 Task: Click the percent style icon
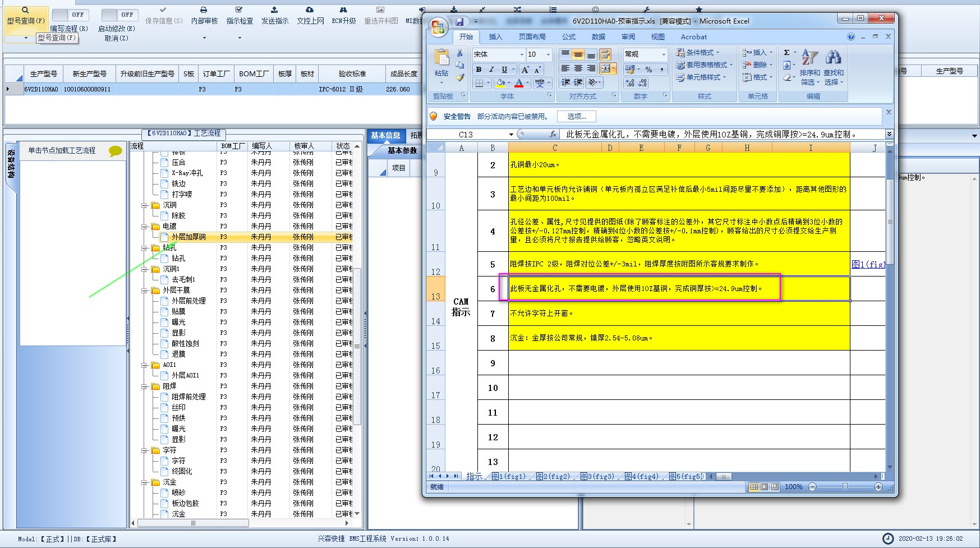click(x=649, y=70)
